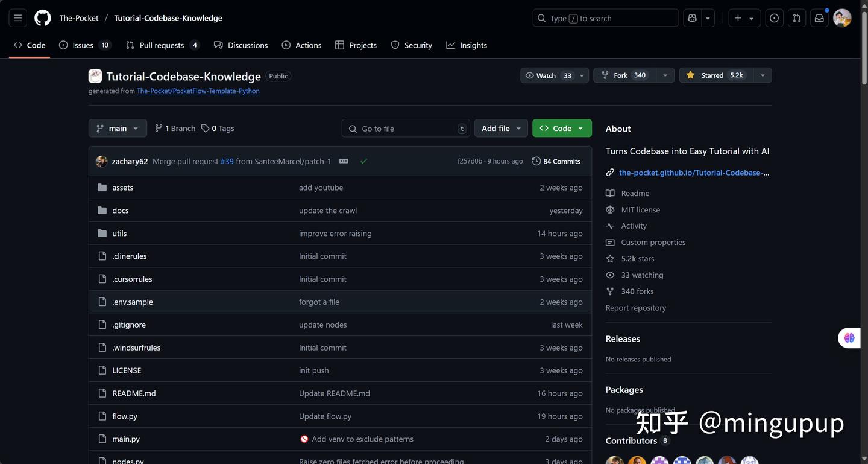This screenshot has width=868, height=464.
Task: Expand the green Code dropdown button
Action: [x=562, y=128]
